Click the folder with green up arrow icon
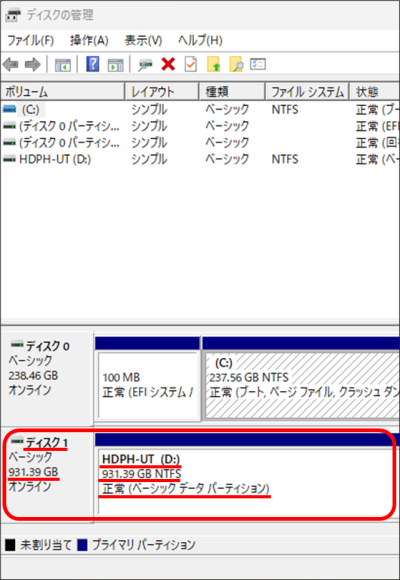The width and height of the screenshot is (400, 580). [x=214, y=65]
